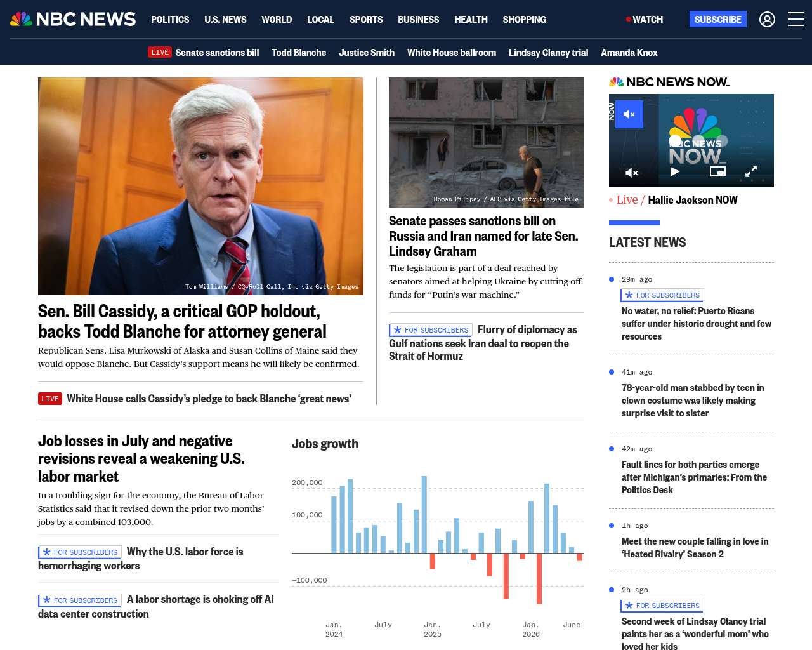Open the hamburger navigation menu
Viewport: 812px width, 650px height.
click(796, 20)
